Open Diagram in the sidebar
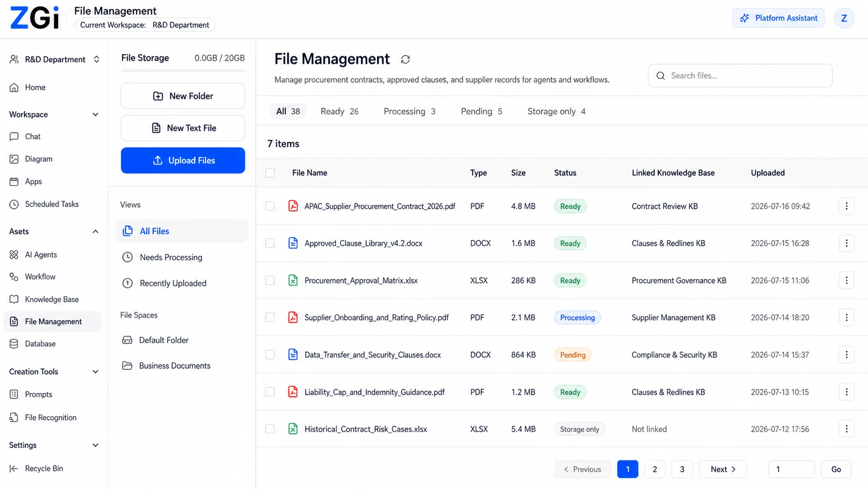 pyautogui.click(x=38, y=159)
